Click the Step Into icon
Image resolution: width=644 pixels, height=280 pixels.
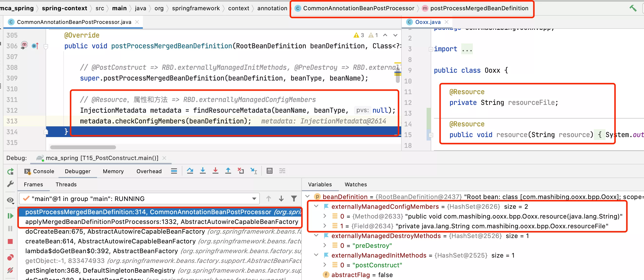(x=203, y=171)
